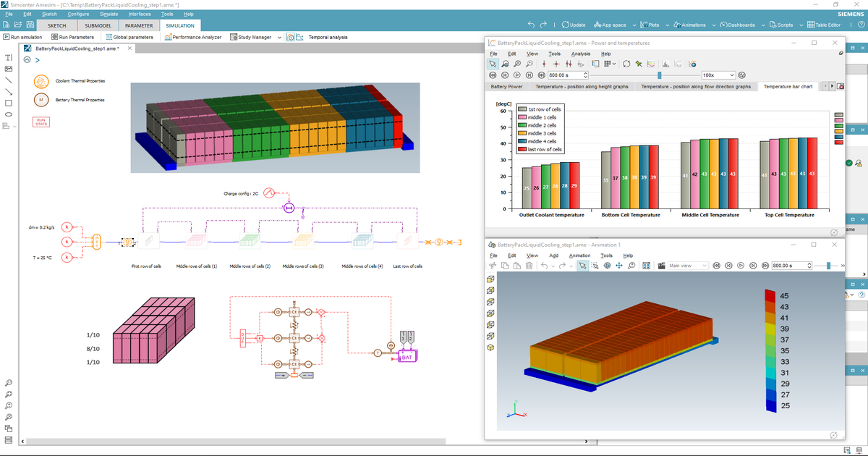Open 'Temperature - position along height graphs' tab

pyautogui.click(x=580, y=86)
